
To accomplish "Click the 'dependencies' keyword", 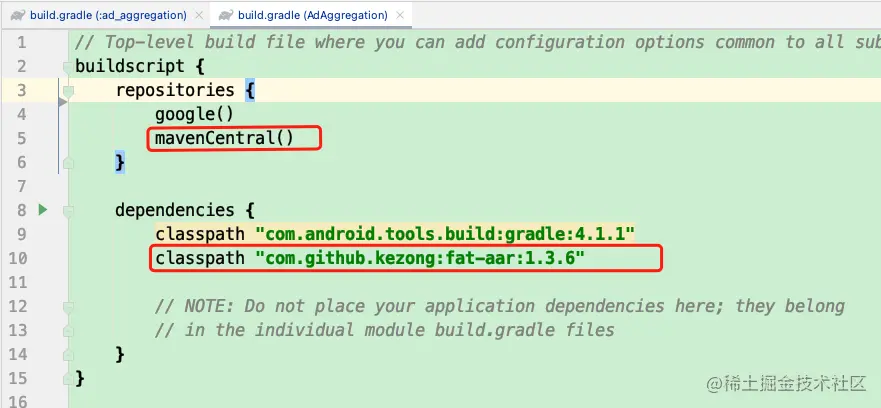I will [175, 210].
